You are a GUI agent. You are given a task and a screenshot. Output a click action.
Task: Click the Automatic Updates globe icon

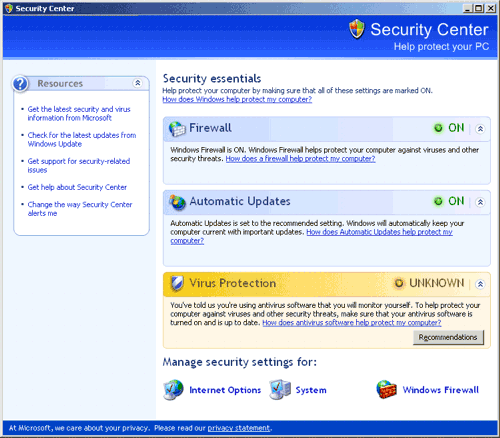coord(177,202)
